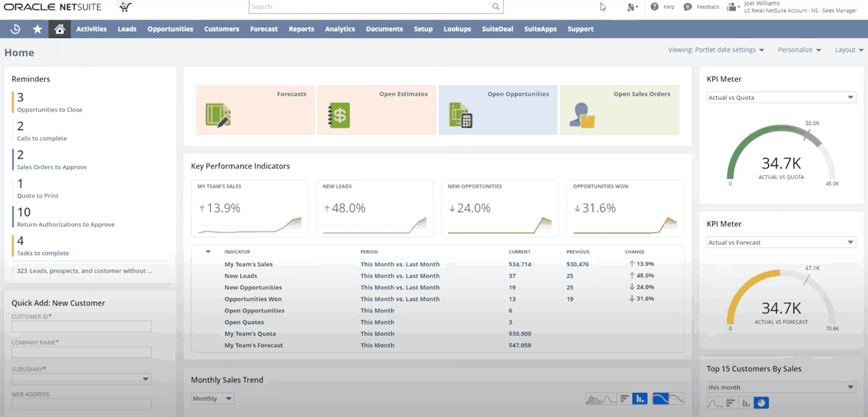The image size is (868, 417).
Task: Open the Open Estimates shortcut tile
Action: pyautogui.click(x=377, y=110)
